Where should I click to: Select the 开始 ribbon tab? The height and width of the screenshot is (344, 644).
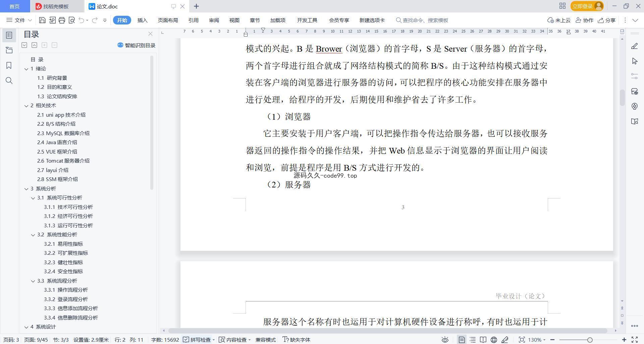(122, 20)
